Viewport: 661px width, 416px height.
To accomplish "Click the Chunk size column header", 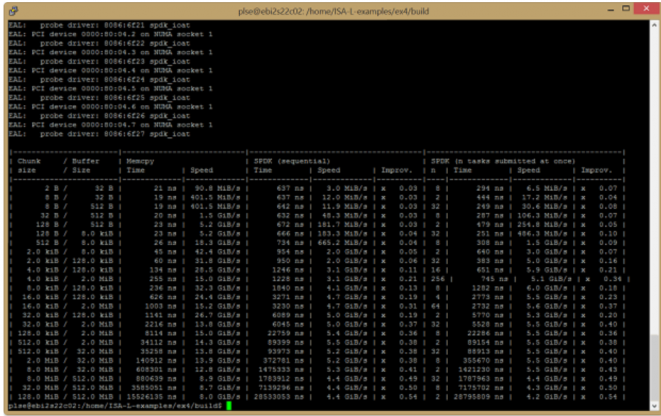I will pos(26,166).
